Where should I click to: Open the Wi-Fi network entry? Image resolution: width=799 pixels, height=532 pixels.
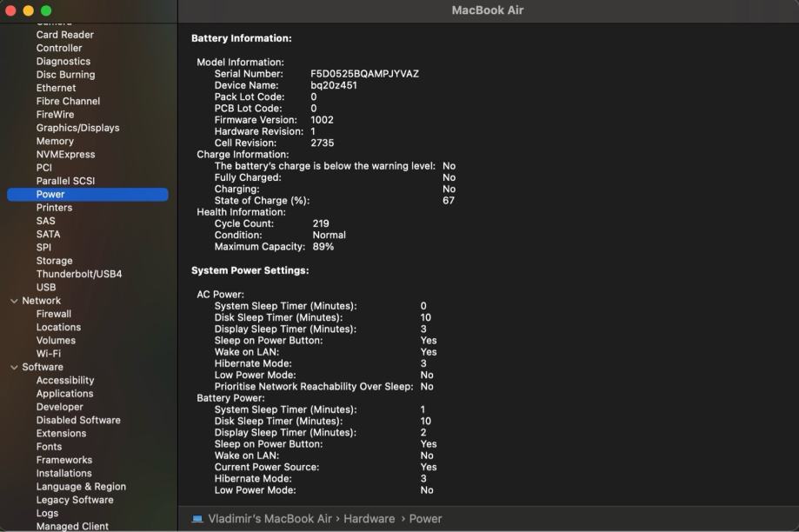point(49,354)
